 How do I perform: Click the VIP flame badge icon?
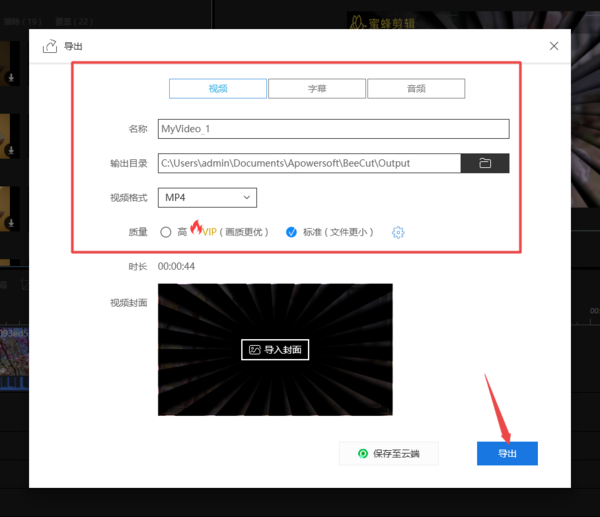click(197, 227)
